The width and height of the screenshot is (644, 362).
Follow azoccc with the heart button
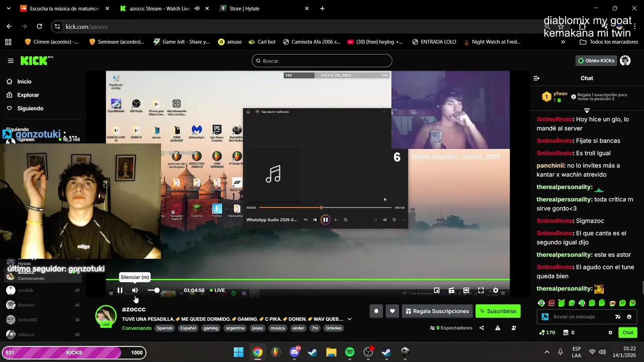click(392, 311)
